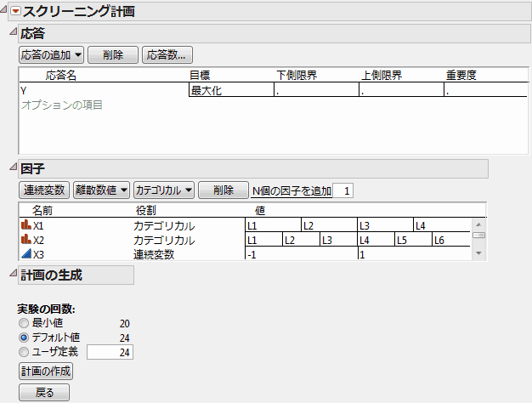
Task: Click the categorical bar icon beside X1
Action: [x=25, y=224]
